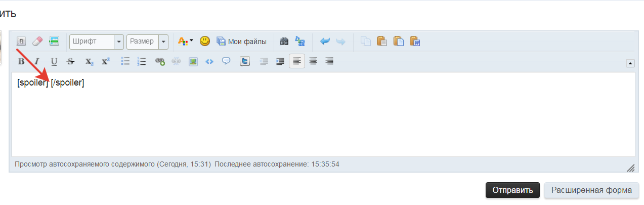Toggle strikethrough formatting

[x=71, y=61]
